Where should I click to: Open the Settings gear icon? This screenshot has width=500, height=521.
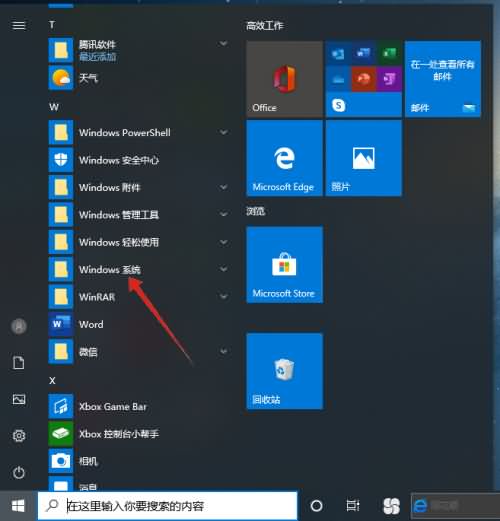click(x=19, y=435)
